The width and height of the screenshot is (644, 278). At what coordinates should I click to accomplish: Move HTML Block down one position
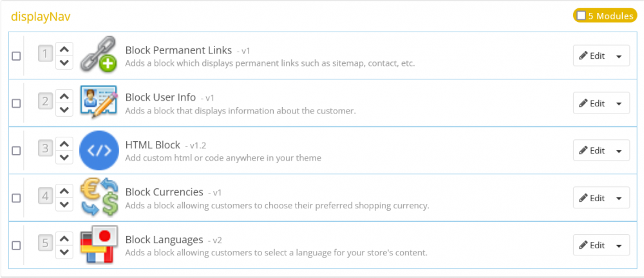coord(63,157)
